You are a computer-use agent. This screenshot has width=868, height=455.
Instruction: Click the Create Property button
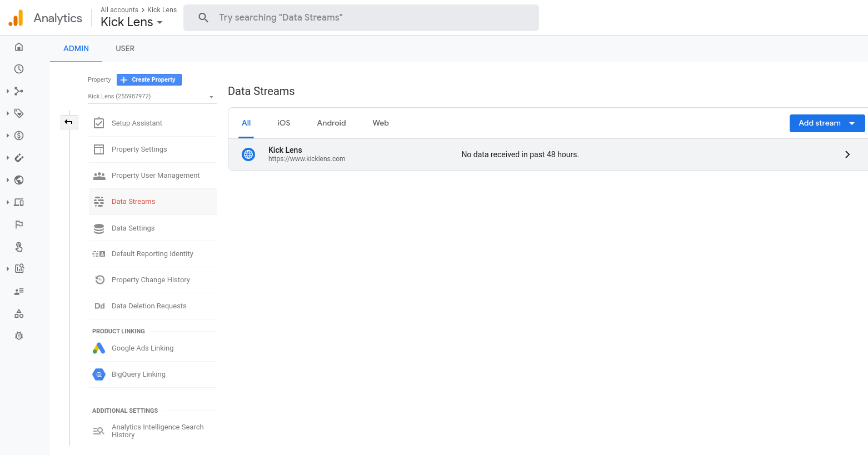pyautogui.click(x=149, y=79)
